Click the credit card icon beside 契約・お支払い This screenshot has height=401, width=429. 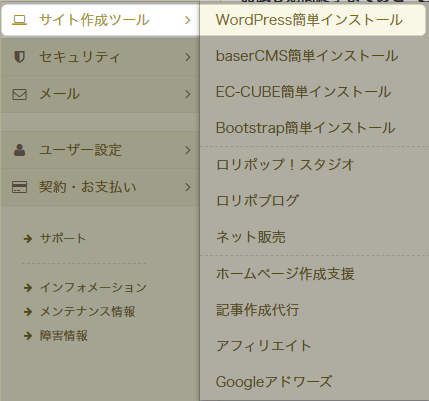pos(19,187)
